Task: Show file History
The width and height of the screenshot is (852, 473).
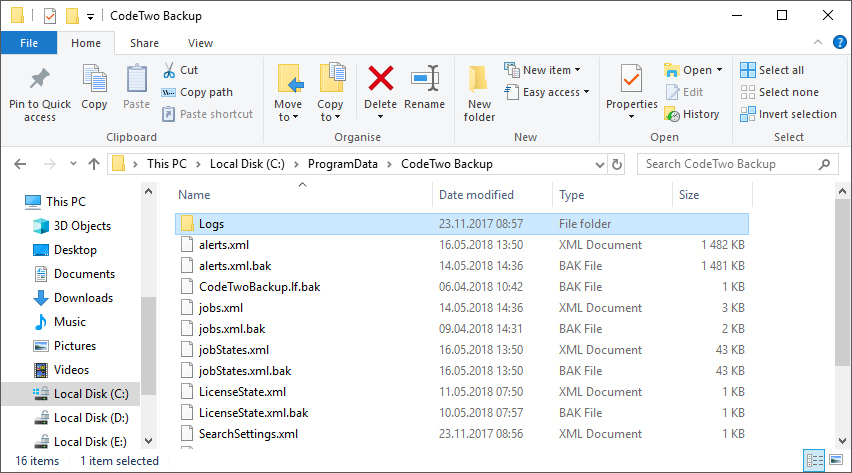Action: coord(692,114)
